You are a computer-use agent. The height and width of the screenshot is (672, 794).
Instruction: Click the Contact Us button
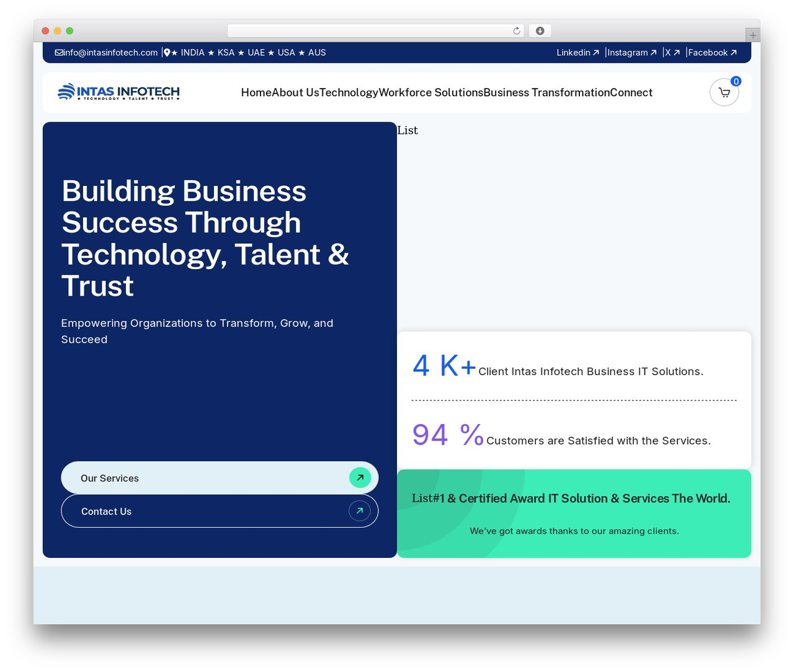coord(220,511)
